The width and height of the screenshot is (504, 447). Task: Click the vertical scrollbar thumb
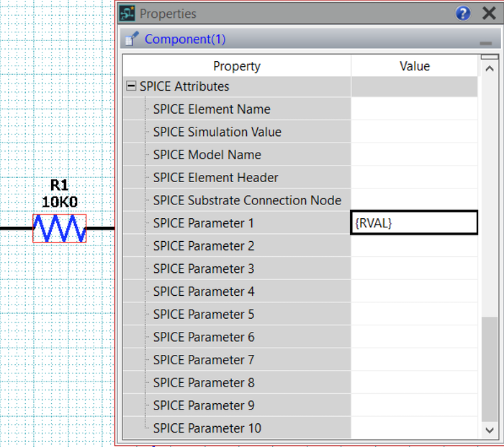[490, 369]
